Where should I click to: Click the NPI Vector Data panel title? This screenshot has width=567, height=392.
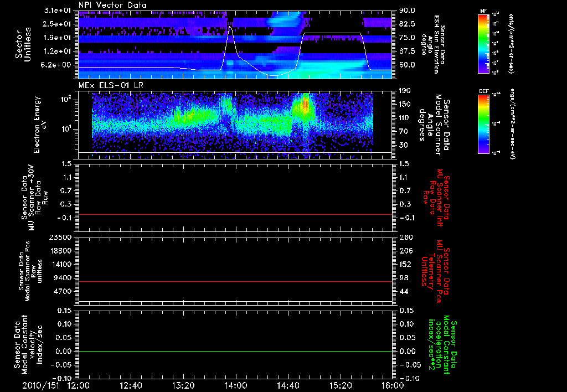[x=112, y=5]
